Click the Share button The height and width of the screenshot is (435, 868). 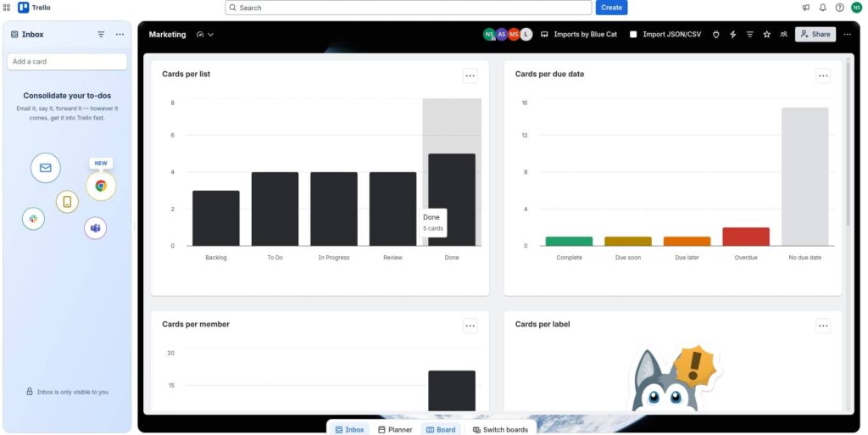(815, 34)
